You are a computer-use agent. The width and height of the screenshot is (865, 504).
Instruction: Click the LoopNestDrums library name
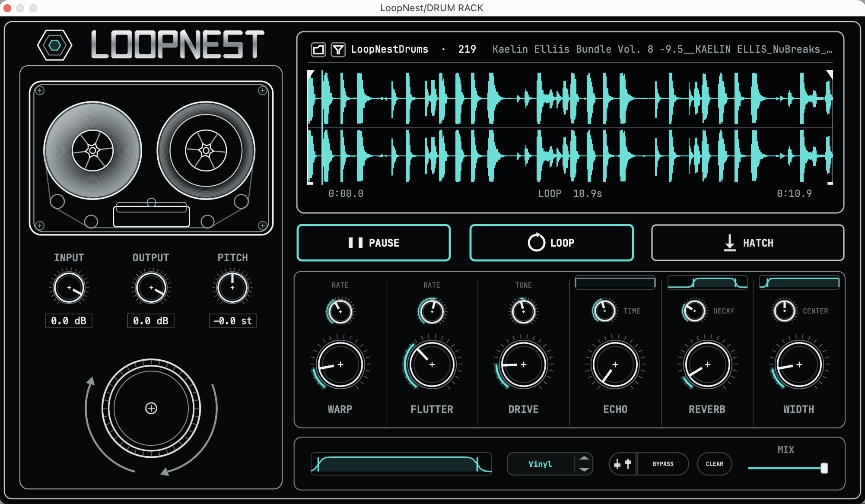pyautogui.click(x=390, y=49)
